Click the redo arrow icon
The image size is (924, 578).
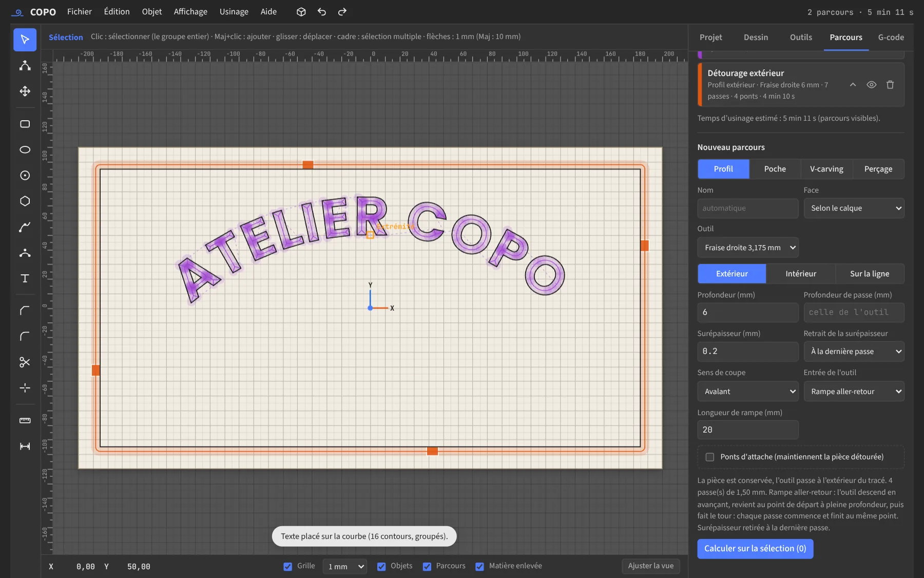coord(342,12)
